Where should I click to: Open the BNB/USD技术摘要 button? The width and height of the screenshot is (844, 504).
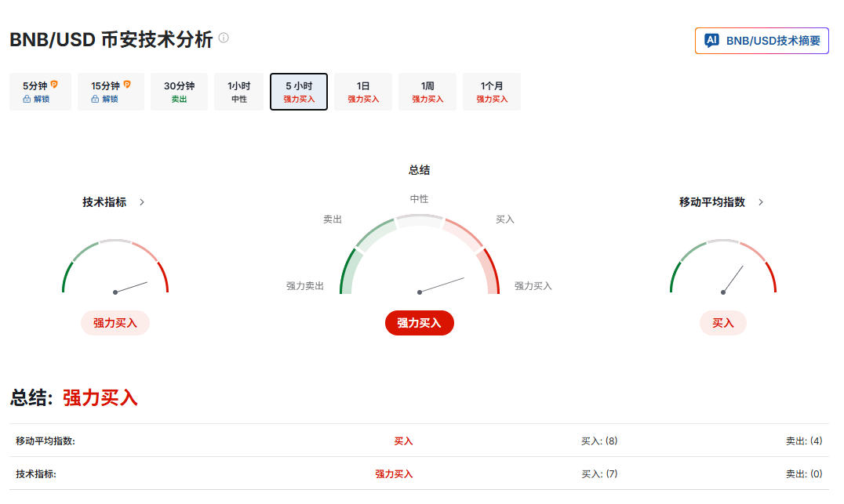point(762,41)
